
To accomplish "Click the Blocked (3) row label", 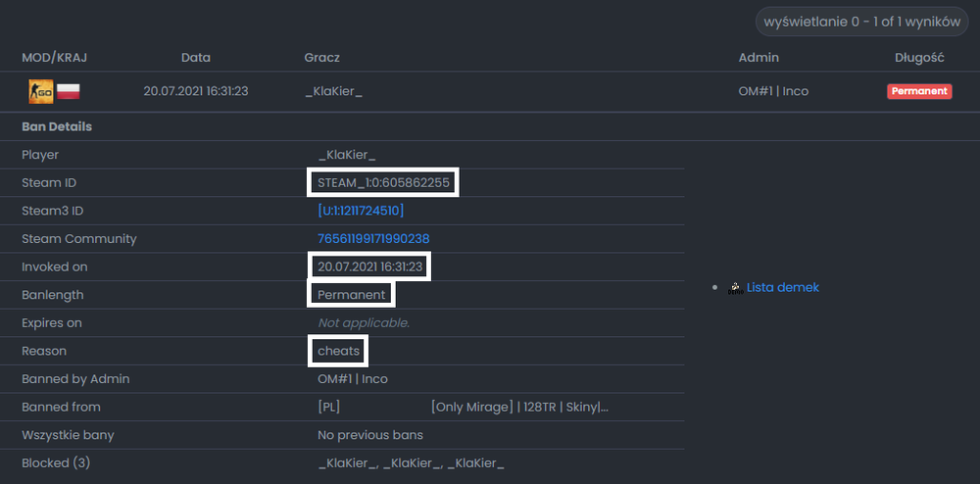I will click(56, 463).
